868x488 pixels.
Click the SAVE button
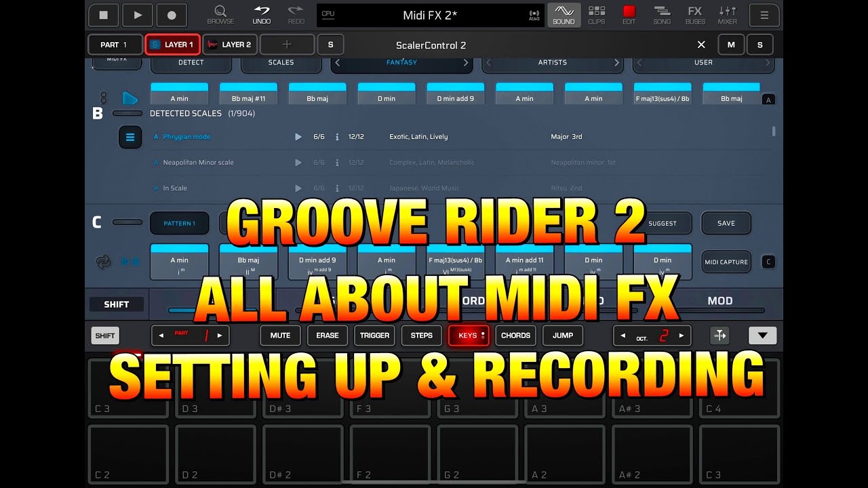pos(726,223)
